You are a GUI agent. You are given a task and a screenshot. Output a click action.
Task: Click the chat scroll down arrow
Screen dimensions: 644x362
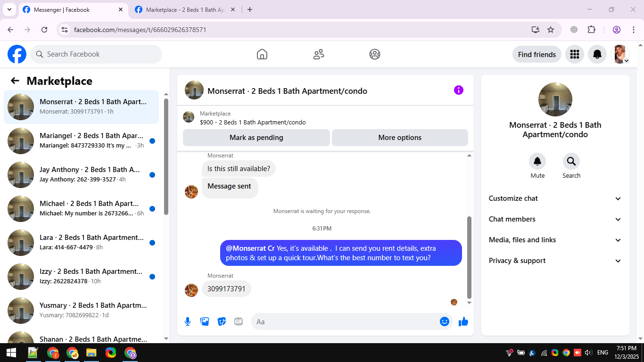(x=469, y=303)
